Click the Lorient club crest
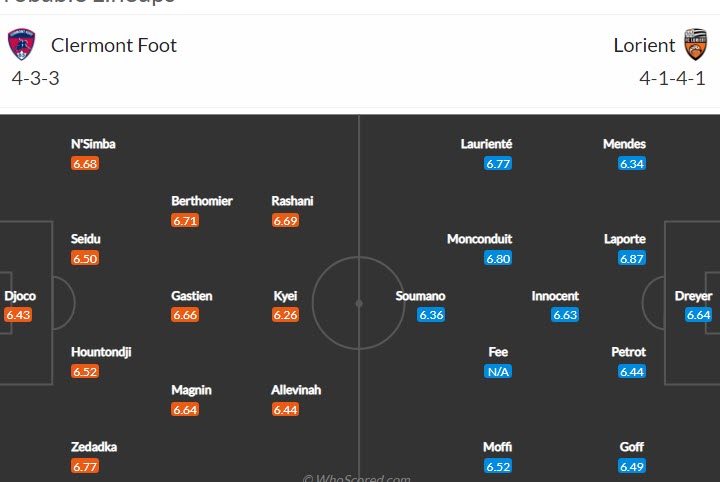 point(695,45)
